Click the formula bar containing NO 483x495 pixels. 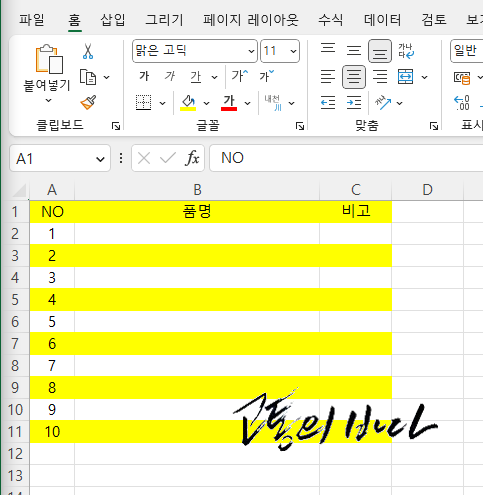pyautogui.click(x=346, y=158)
